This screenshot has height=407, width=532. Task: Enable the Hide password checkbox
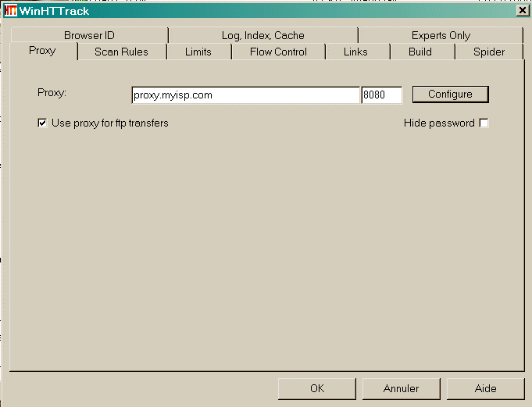click(484, 123)
